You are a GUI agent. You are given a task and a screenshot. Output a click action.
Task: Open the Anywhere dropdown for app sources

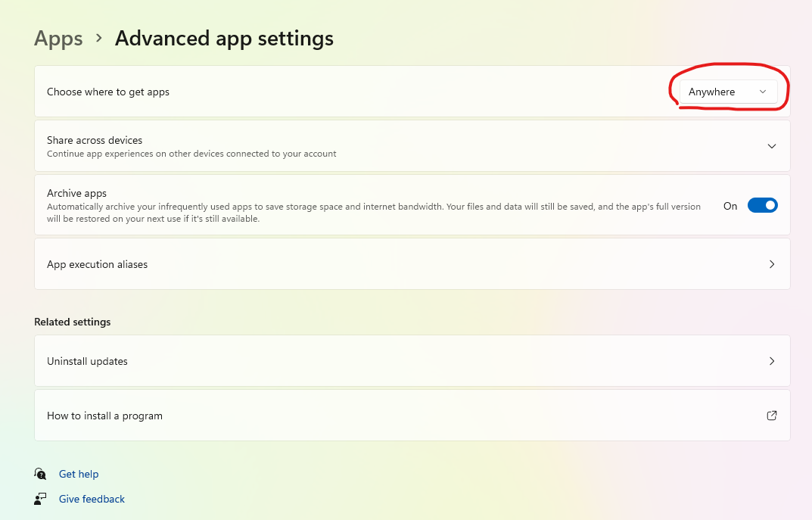[x=726, y=92]
